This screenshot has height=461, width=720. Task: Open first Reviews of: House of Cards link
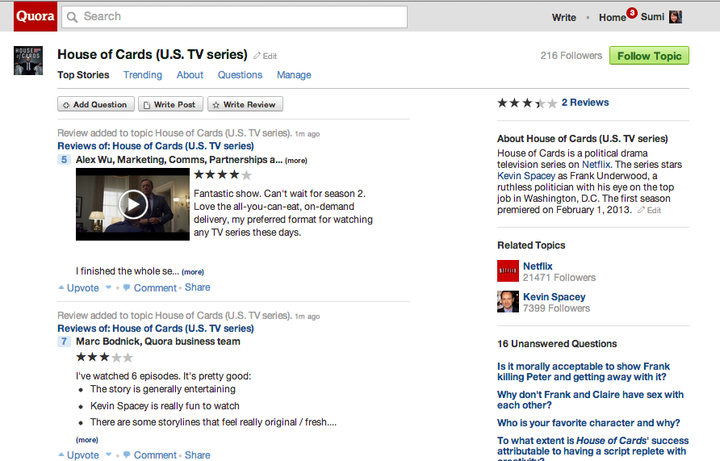coord(156,146)
